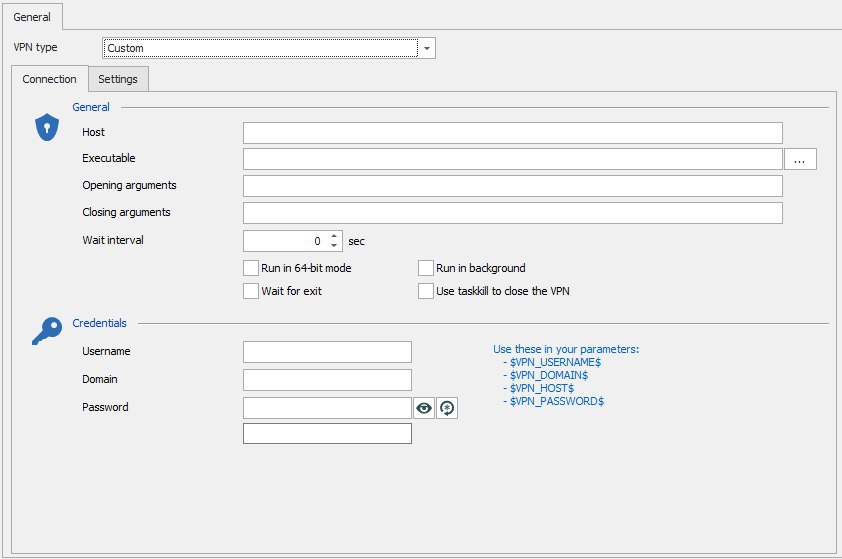
Task: Click inside the Domain field
Action: pyautogui.click(x=327, y=380)
